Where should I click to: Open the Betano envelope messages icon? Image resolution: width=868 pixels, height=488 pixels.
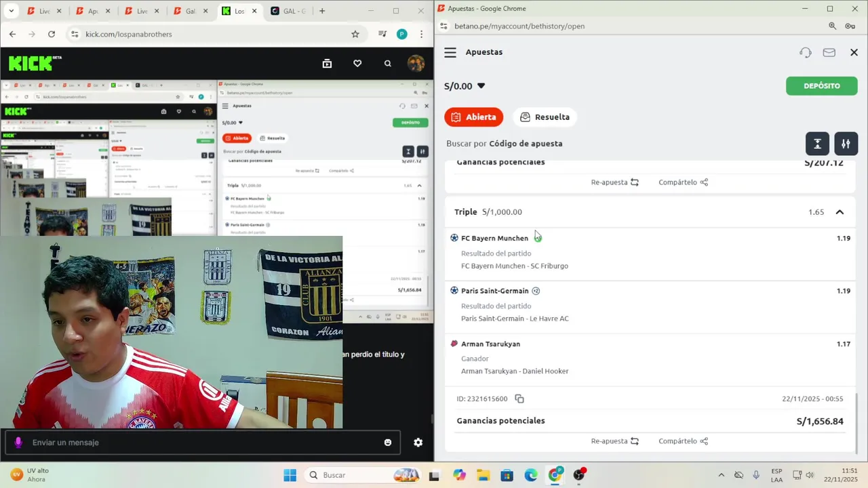[829, 52]
